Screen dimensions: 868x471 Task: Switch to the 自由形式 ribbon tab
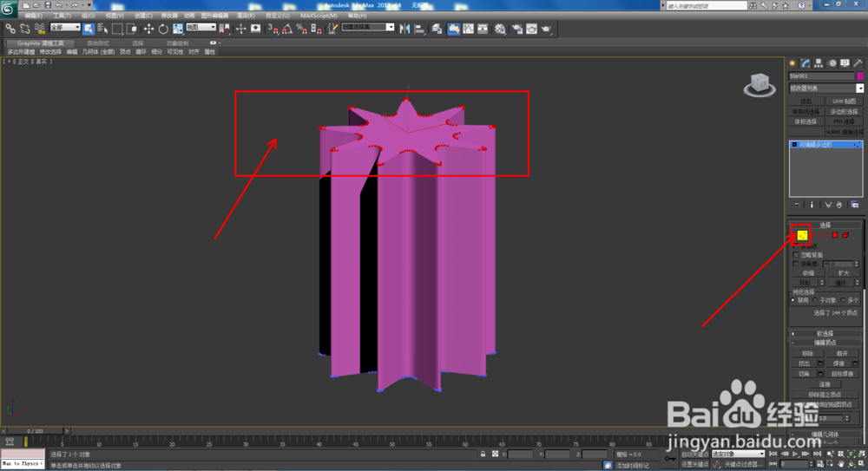point(98,43)
